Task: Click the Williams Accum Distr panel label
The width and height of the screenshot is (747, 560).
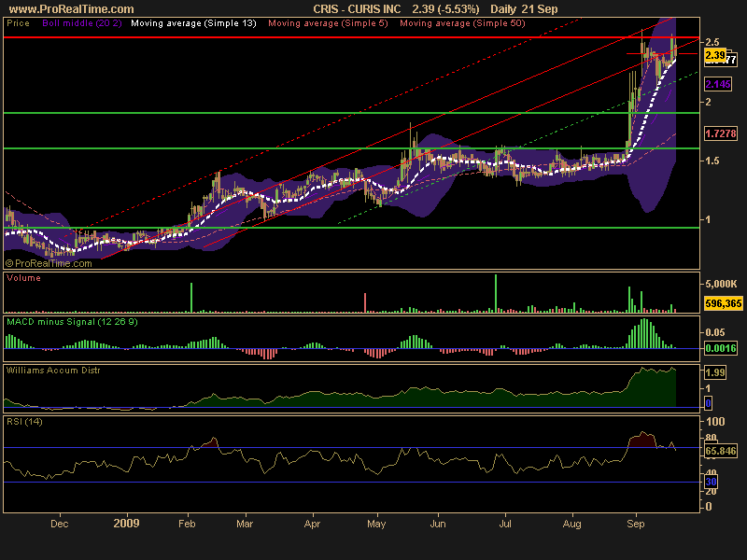Action: (x=53, y=370)
